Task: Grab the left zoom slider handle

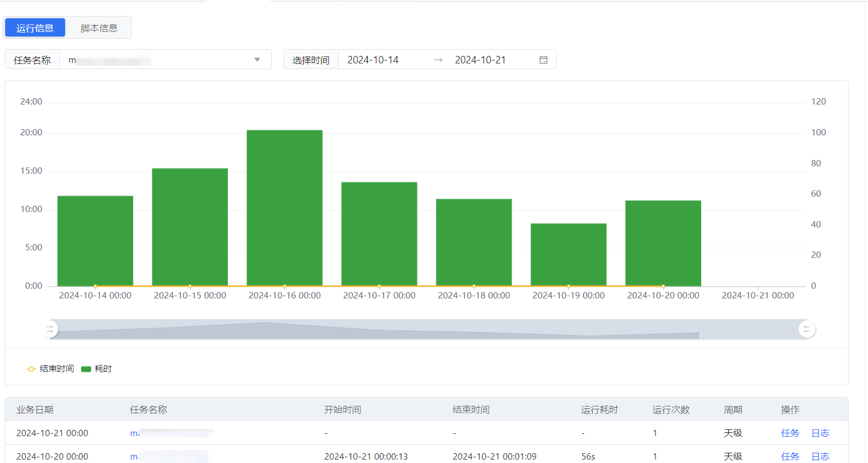Action: 50,329
